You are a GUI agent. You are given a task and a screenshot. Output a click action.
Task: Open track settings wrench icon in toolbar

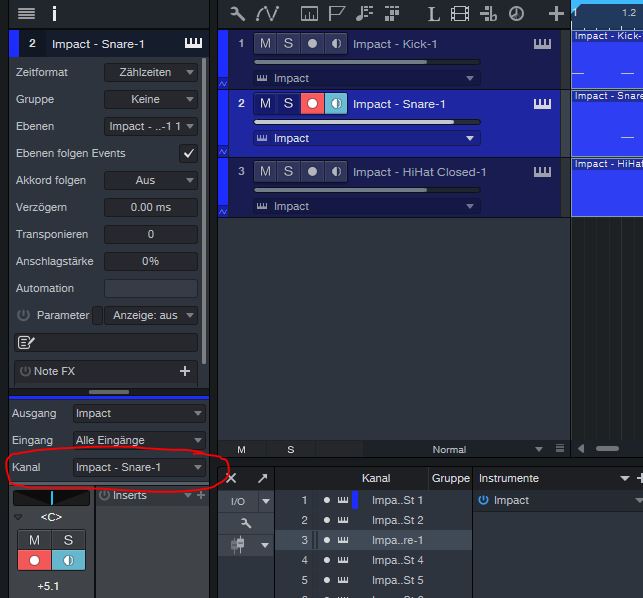tap(238, 14)
